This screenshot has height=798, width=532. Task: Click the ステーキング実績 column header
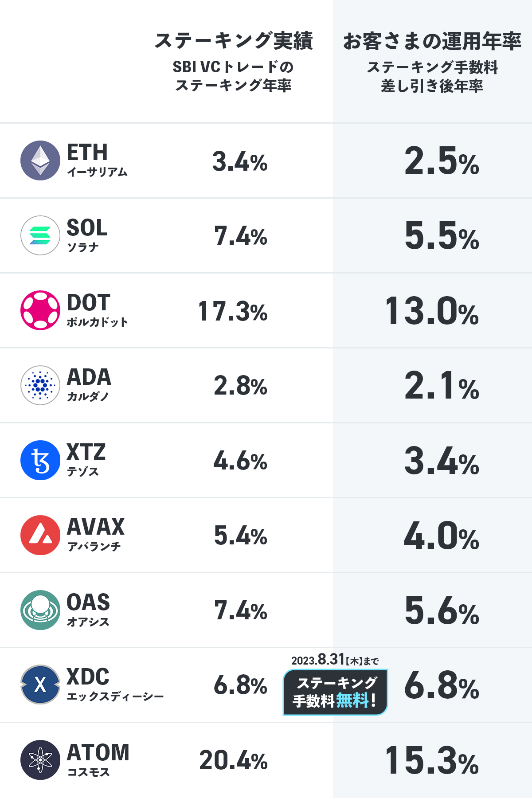(234, 41)
